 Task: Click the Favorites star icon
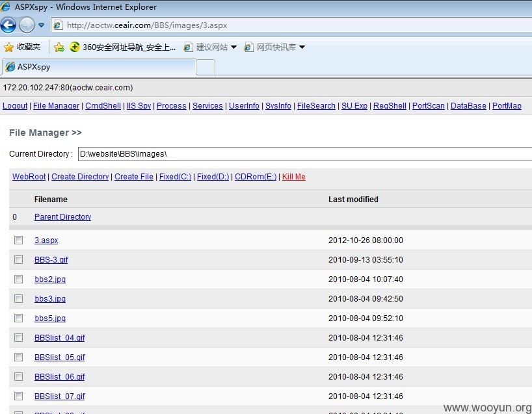pyautogui.click(x=9, y=47)
